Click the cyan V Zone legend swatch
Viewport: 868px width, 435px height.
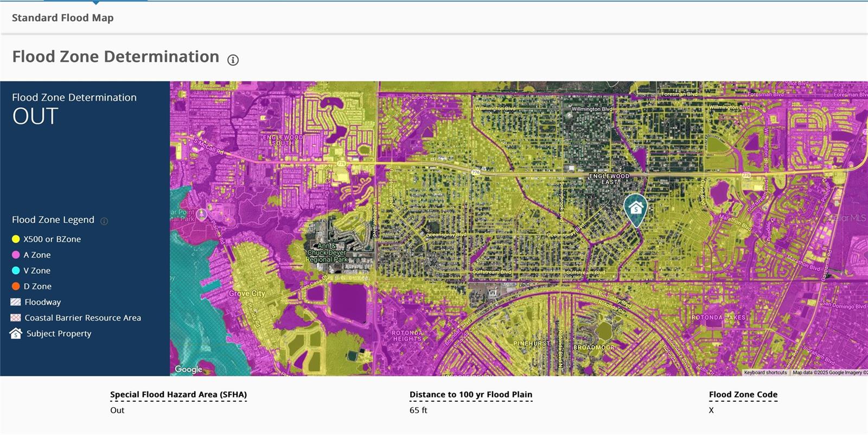click(x=16, y=270)
